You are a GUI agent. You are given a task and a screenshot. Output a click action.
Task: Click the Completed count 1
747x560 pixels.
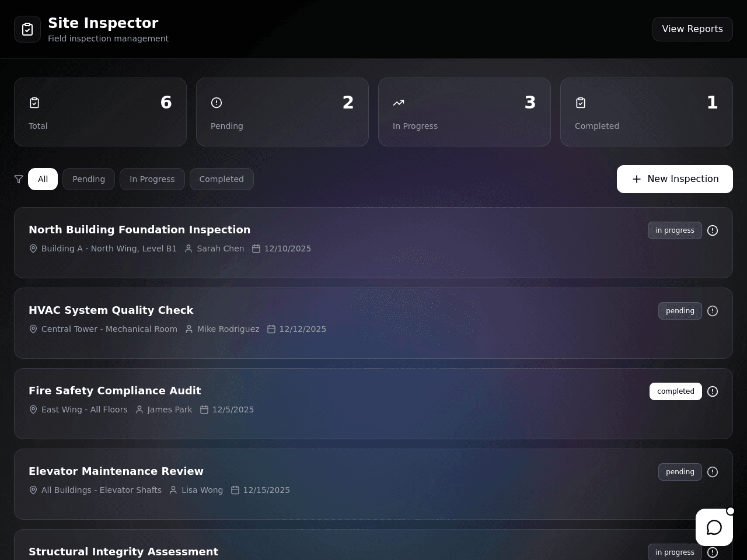(x=713, y=103)
